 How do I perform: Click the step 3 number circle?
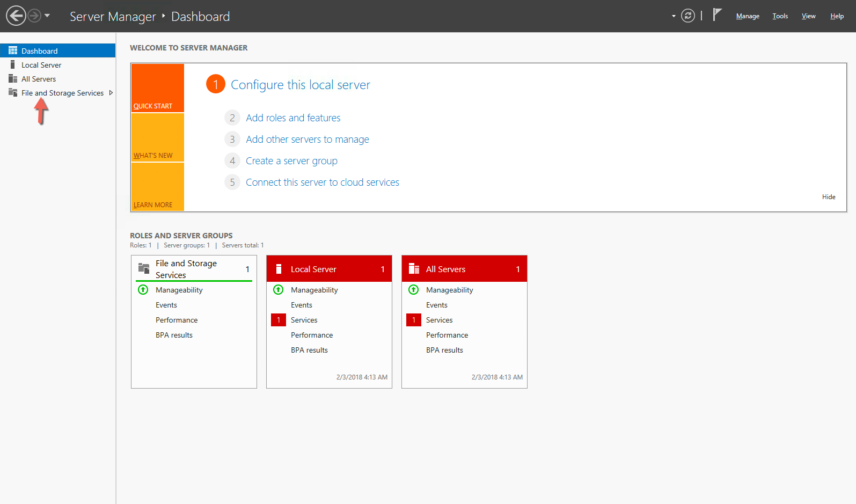click(232, 139)
